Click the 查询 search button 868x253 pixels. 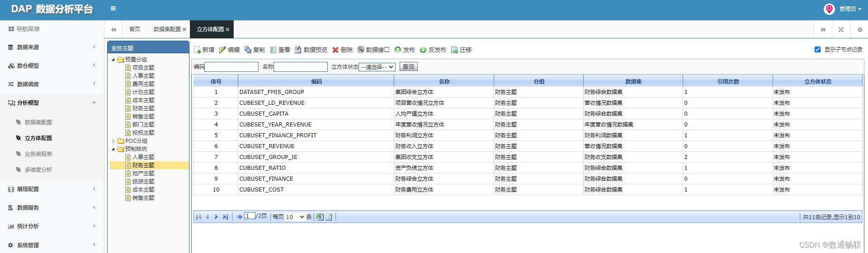click(408, 67)
